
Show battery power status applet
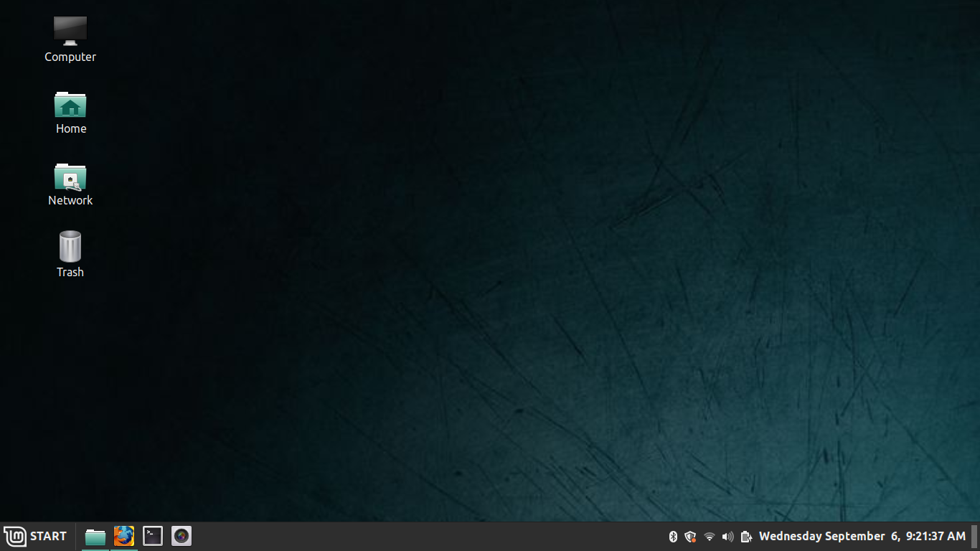tap(746, 537)
